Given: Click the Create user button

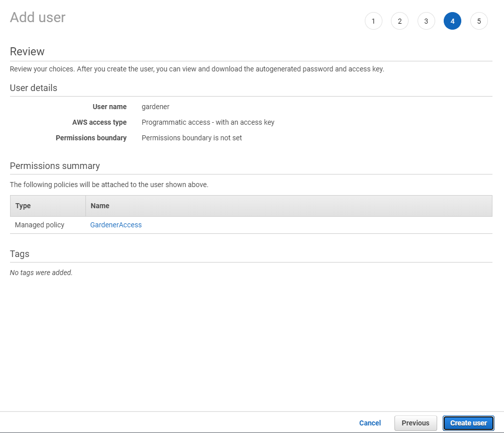Looking at the screenshot, I should coord(468,423).
